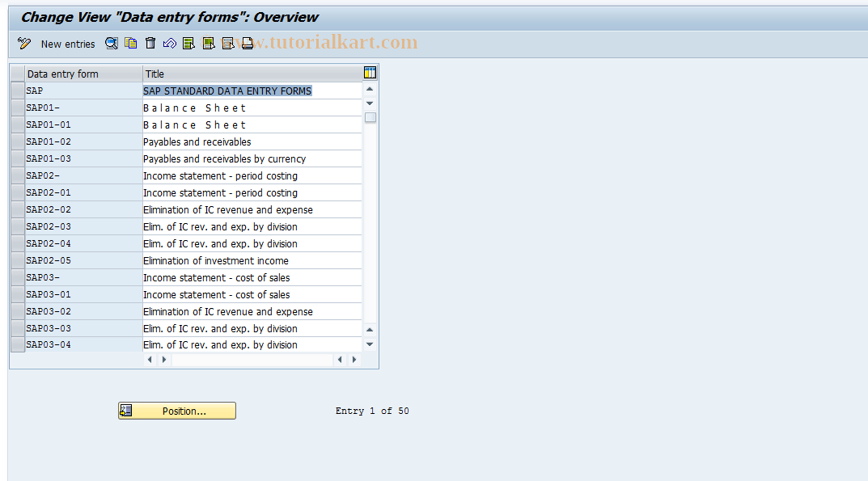Click Income statement period costing for SAP02-
The image size is (868, 481).
[252, 175]
